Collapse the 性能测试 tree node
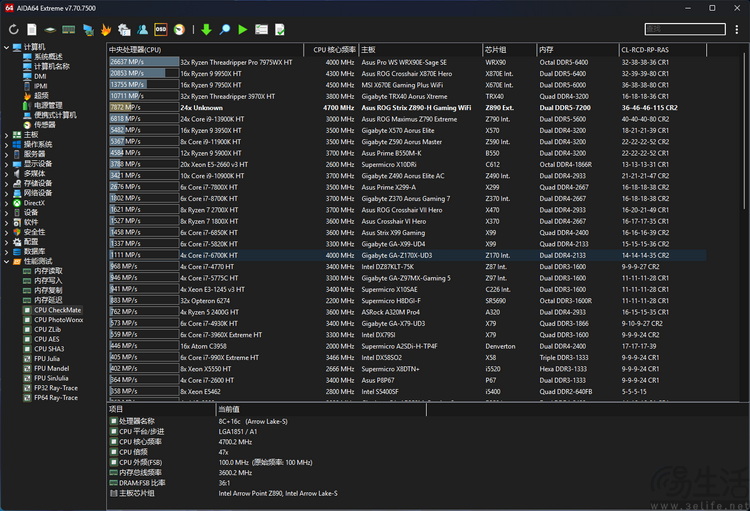The width and height of the screenshot is (750, 511). point(6,262)
